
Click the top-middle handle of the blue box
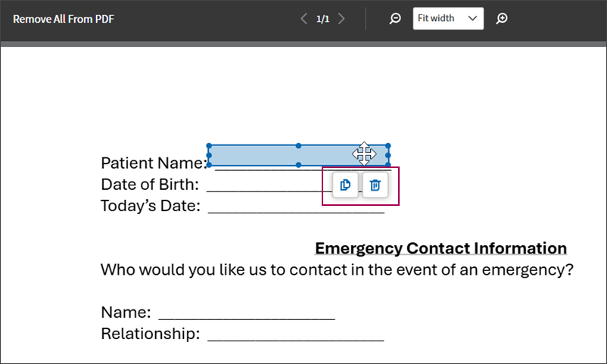(x=298, y=145)
